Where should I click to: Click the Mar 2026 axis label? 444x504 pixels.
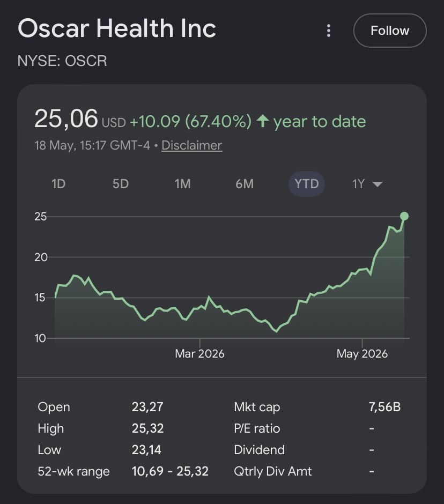pyautogui.click(x=199, y=353)
